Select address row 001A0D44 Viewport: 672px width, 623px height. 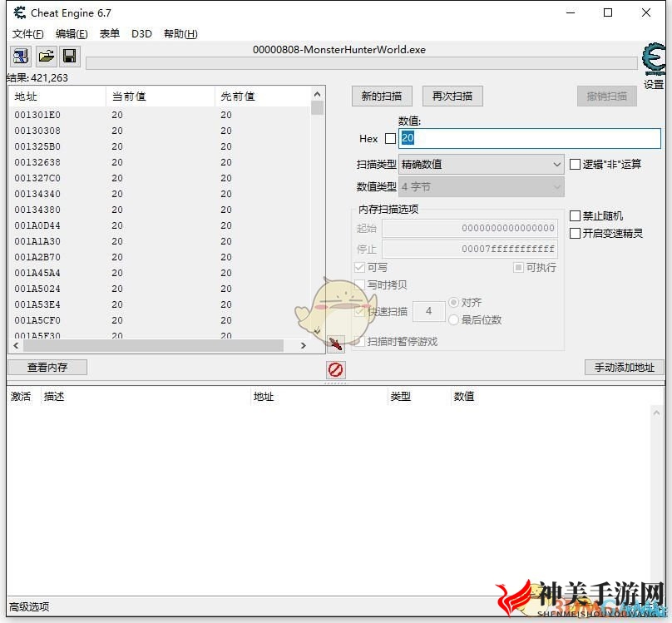160,225
